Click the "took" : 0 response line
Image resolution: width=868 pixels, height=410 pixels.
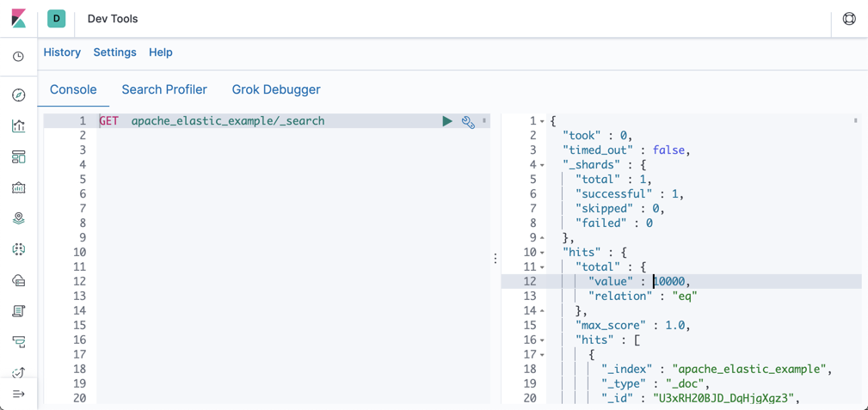click(597, 136)
